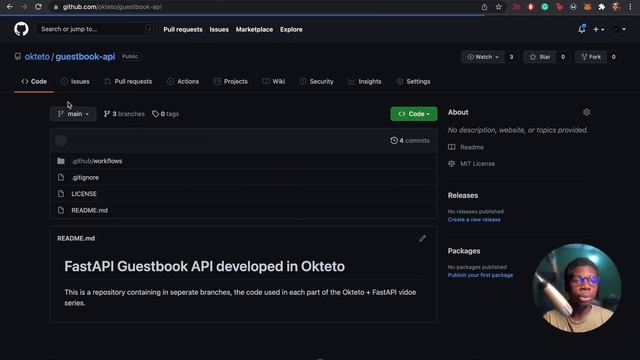This screenshot has height=360, width=640.
Task: Open the .github/workflows folder
Action: (97, 161)
